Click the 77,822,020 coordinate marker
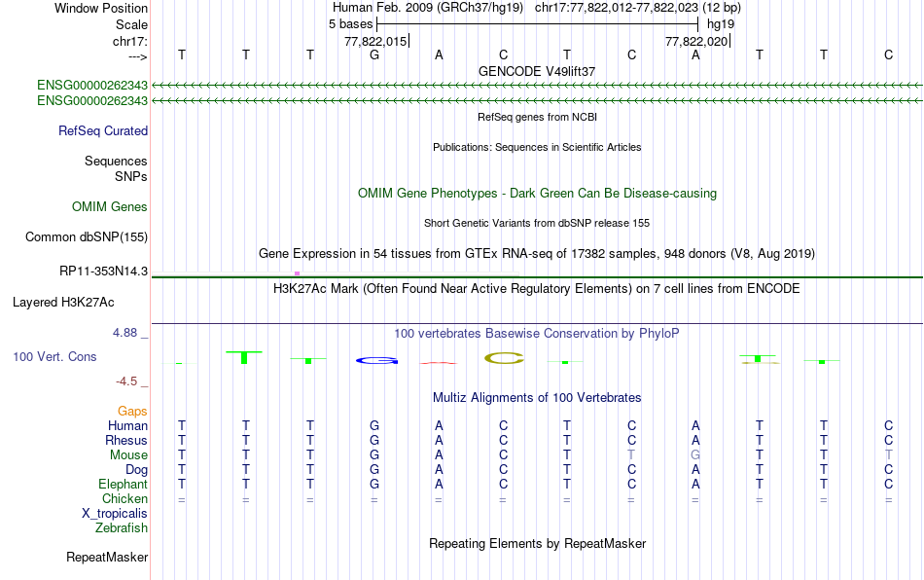The image size is (924, 580). click(696, 41)
